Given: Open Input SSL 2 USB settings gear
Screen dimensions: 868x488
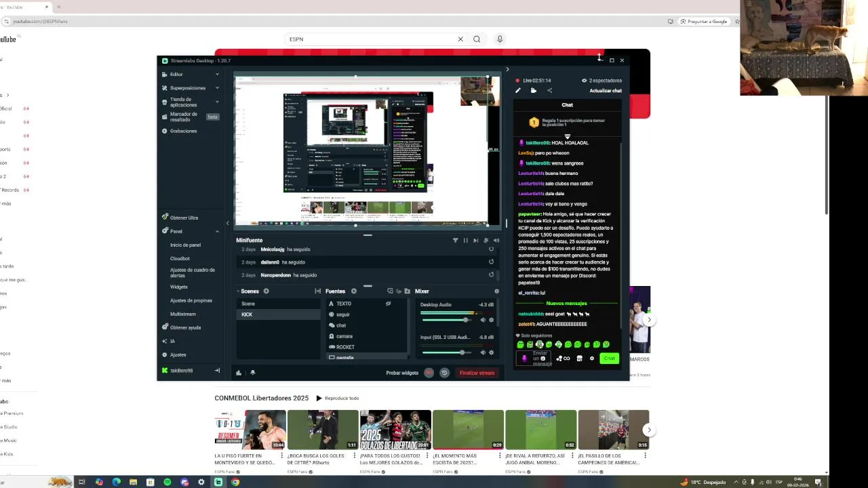Looking at the screenshot, I should (x=492, y=352).
